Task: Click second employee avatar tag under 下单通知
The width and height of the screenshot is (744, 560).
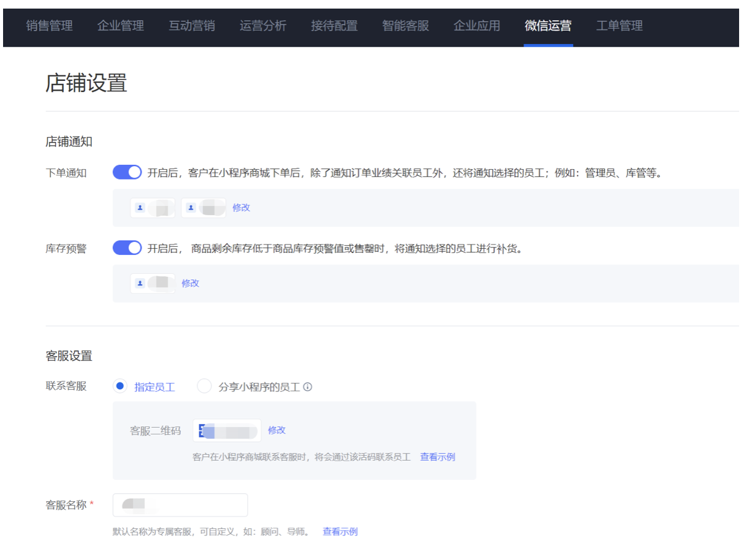Action: point(203,208)
